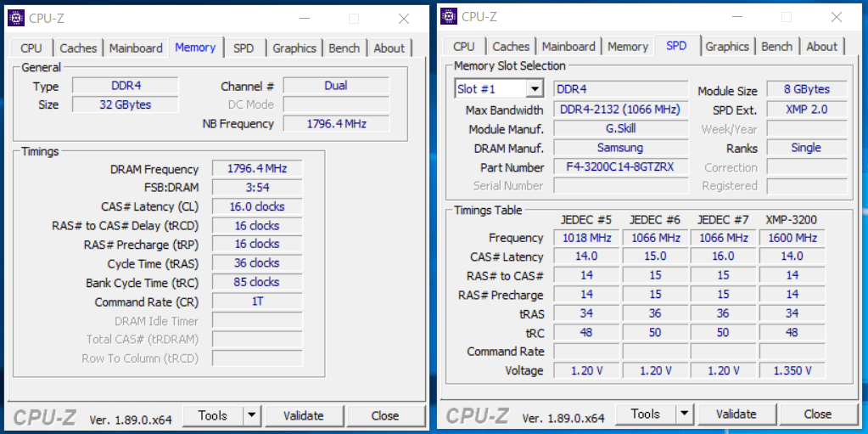
Task: Select Memory tab in left CPU-Z window
Action: pos(195,47)
